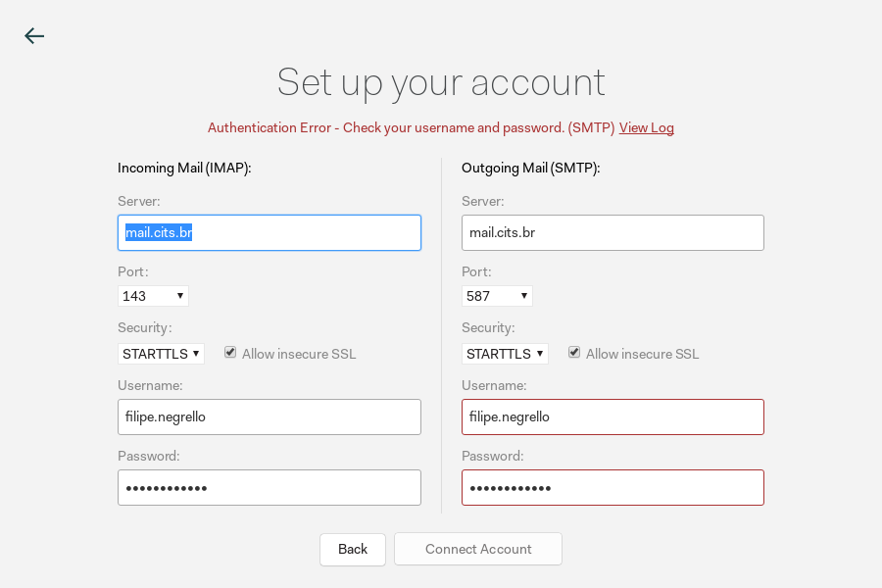The height and width of the screenshot is (588, 882).
Task: Click the SMTP password field
Action: [x=612, y=487]
